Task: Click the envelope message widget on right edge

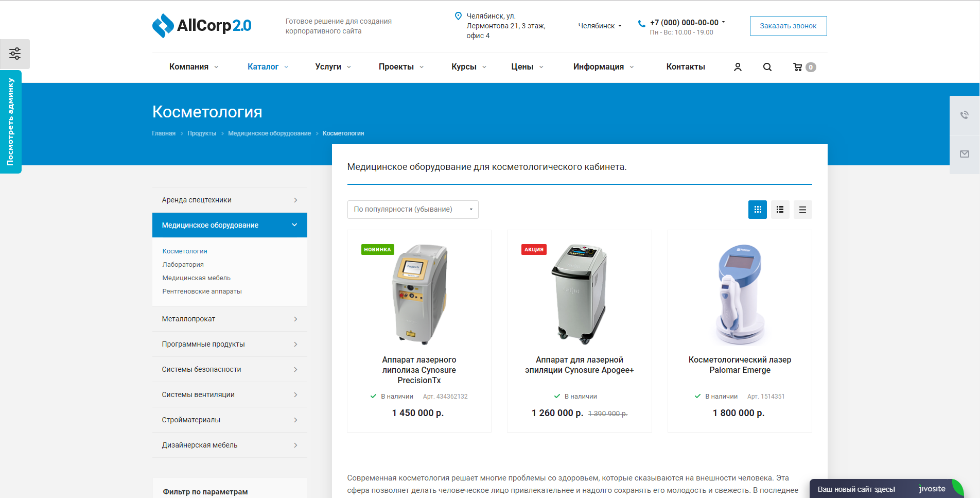Action: (x=965, y=154)
